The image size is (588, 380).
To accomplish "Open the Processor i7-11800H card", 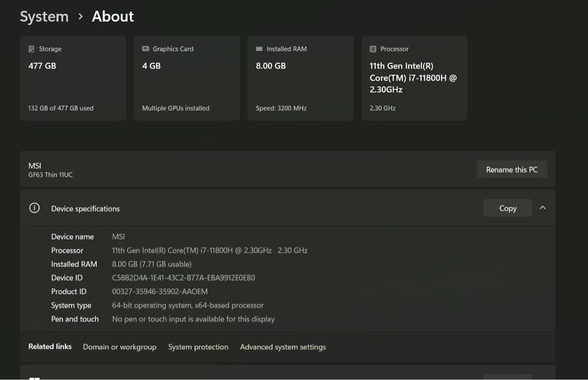I will click(x=414, y=78).
